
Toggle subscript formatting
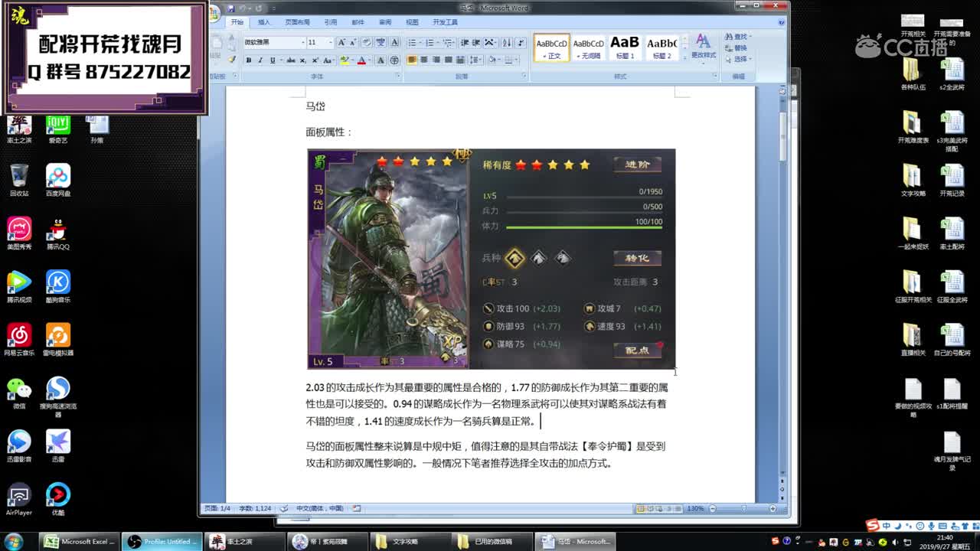302,60
